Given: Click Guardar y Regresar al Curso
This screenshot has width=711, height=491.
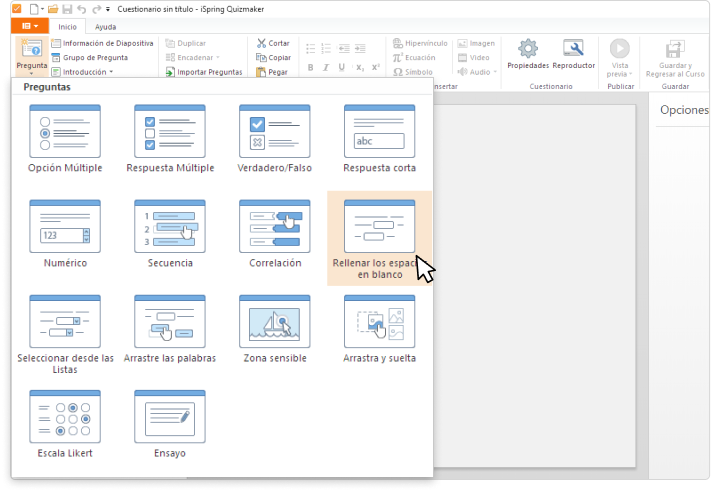Looking at the screenshot, I should pos(675,58).
